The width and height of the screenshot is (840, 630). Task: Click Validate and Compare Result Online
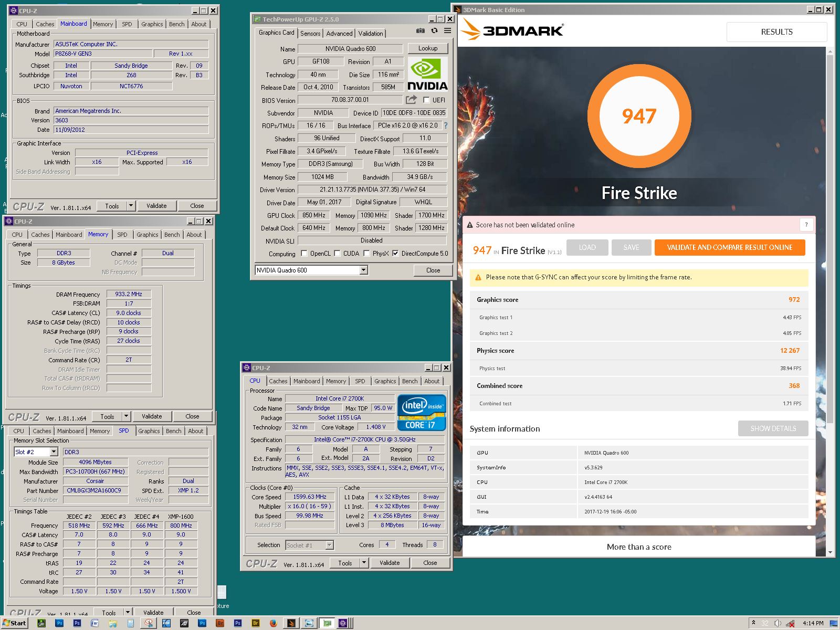point(730,247)
